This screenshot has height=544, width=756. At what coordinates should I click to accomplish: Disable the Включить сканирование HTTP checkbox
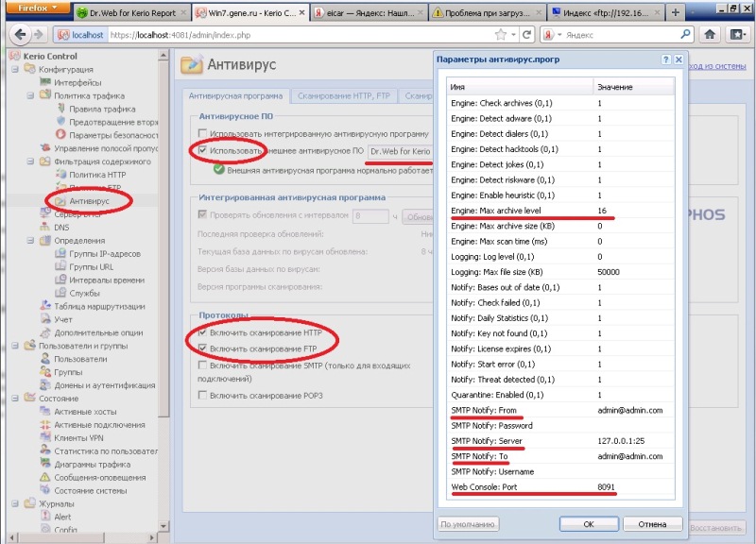203,334
